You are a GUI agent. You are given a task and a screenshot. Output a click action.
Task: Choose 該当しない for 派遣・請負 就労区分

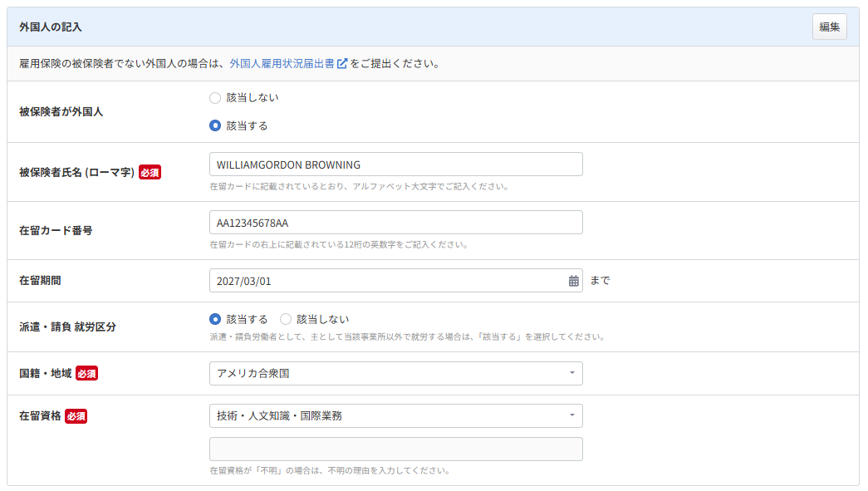[286, 319]
